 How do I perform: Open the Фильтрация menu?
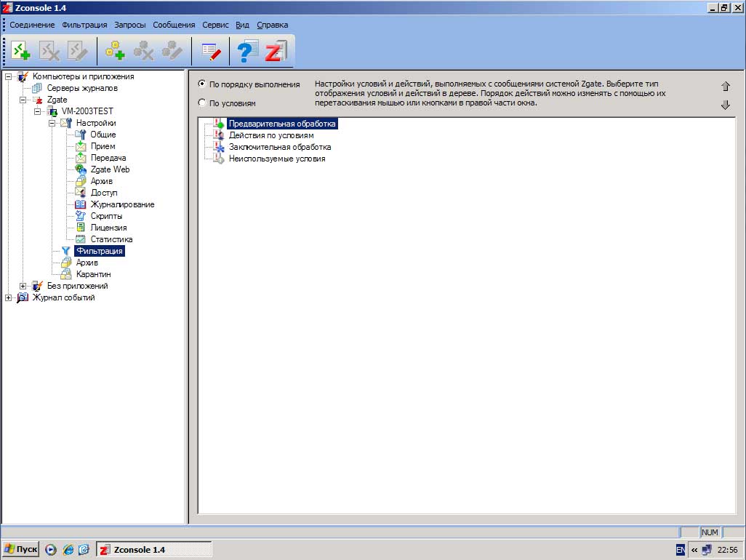(84, 25)
